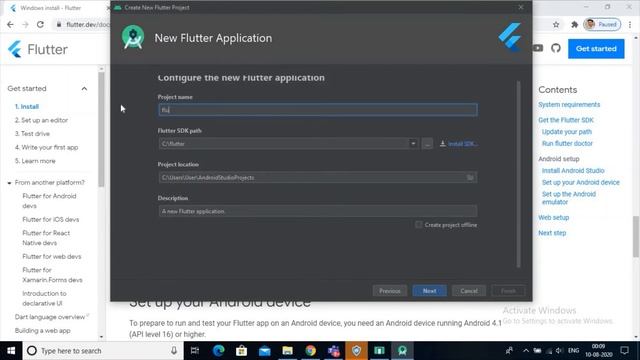Image resolution: width=640 pixels, height=360 pixels.
Task: Click the folder browse icon in Project location
Action: tap(470, 178)
